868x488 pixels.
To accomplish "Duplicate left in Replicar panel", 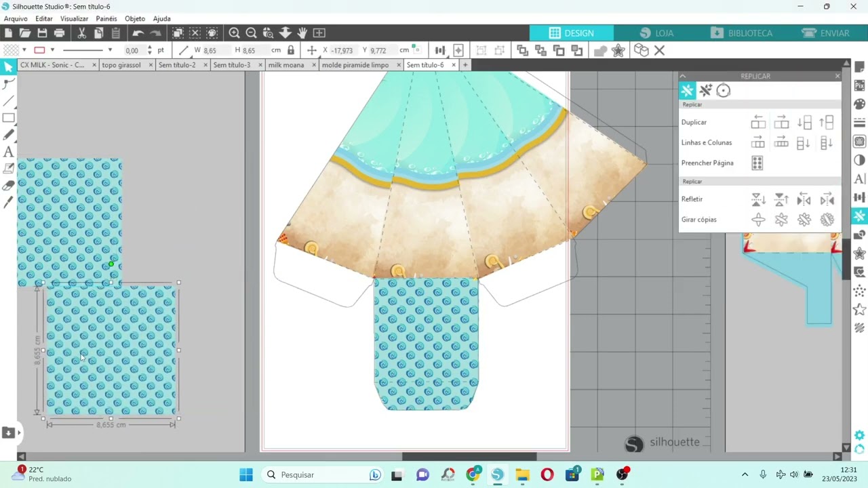I will tap(758, 123).
